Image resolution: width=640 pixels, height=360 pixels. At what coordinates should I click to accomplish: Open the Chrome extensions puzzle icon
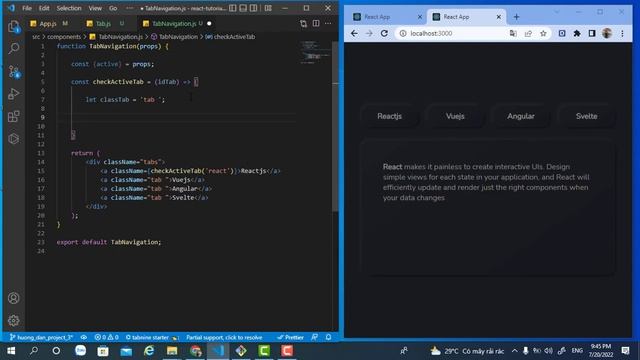pyautogui.click(x=577, y=33)
